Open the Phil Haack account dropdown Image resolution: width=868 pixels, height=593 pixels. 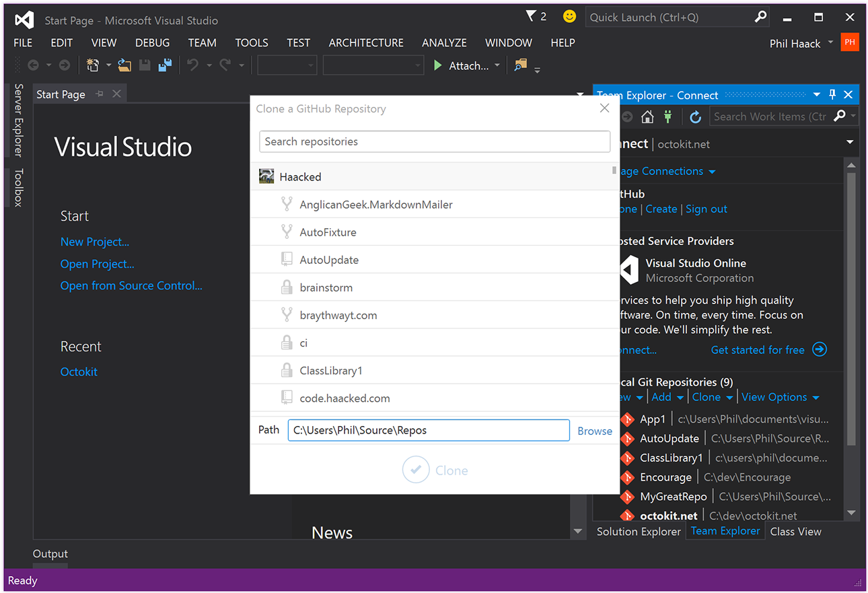pyautogui.click(x=830, y=42)
